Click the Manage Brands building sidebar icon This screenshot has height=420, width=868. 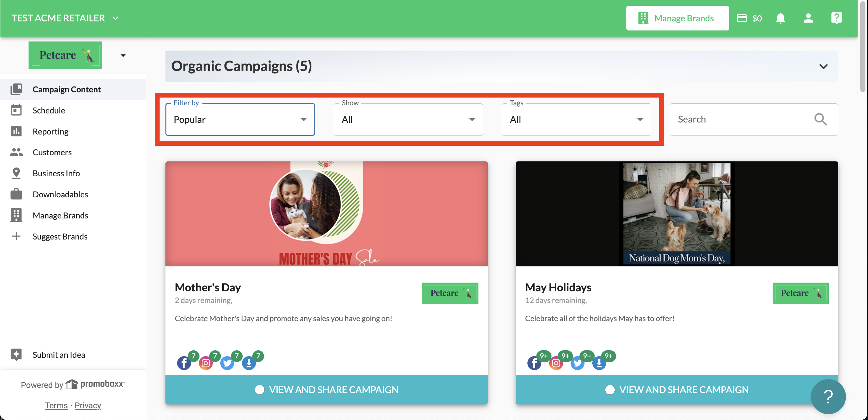point(16,216)
